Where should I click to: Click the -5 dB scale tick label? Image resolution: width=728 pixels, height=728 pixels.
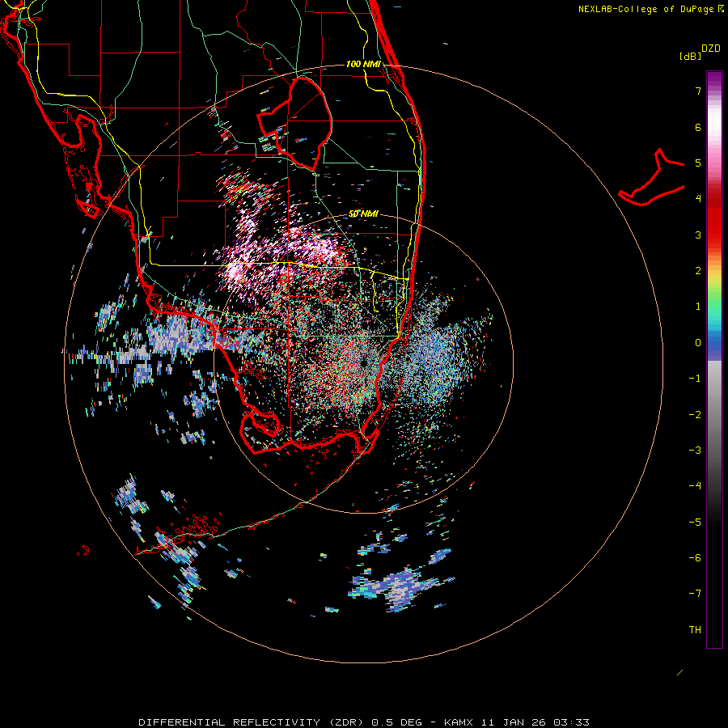(x=695, y=523)
